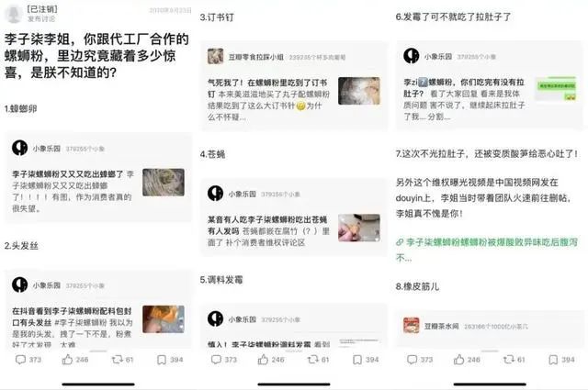
Task: Open the staple complaint post card
Action: click(294, 85)
